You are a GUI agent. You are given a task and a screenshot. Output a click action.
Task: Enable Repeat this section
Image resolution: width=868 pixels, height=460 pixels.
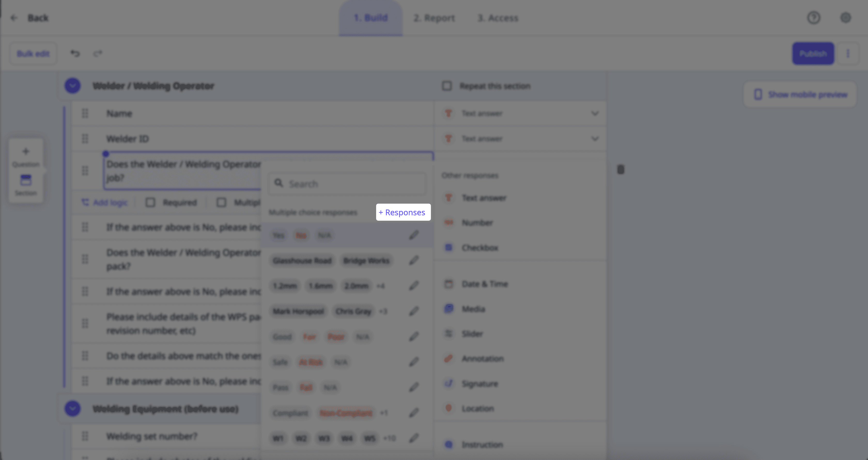click(447, 86)
